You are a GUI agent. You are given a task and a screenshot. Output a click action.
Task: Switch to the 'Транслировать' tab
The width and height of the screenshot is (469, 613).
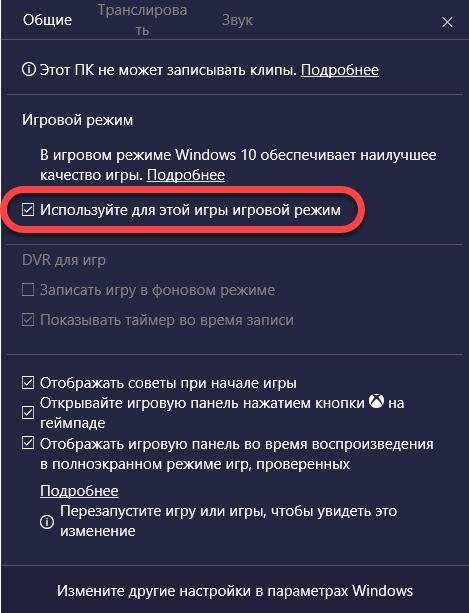point(142,20)
